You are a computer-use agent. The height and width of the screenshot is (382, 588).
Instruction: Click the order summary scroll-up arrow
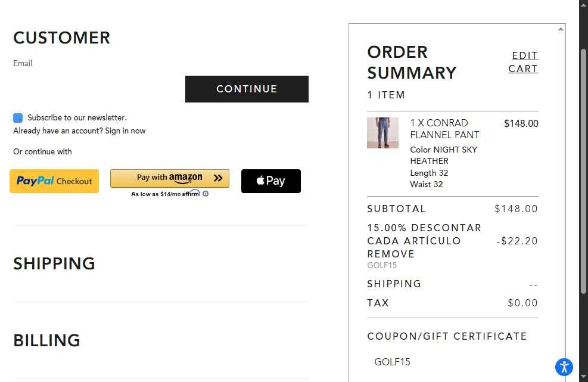561,29
